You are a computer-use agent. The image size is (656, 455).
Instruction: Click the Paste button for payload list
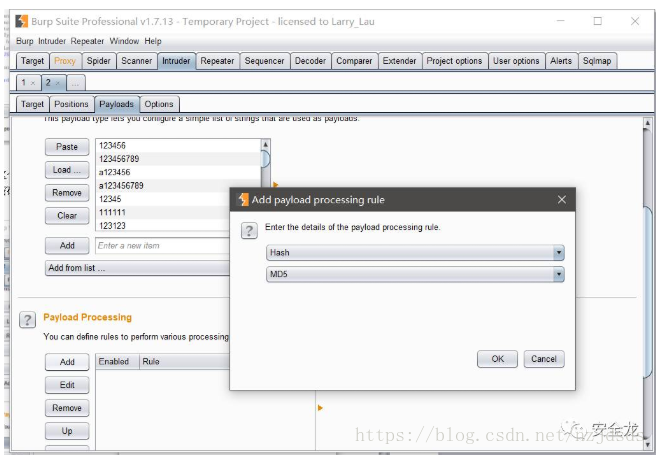[67, 147]
